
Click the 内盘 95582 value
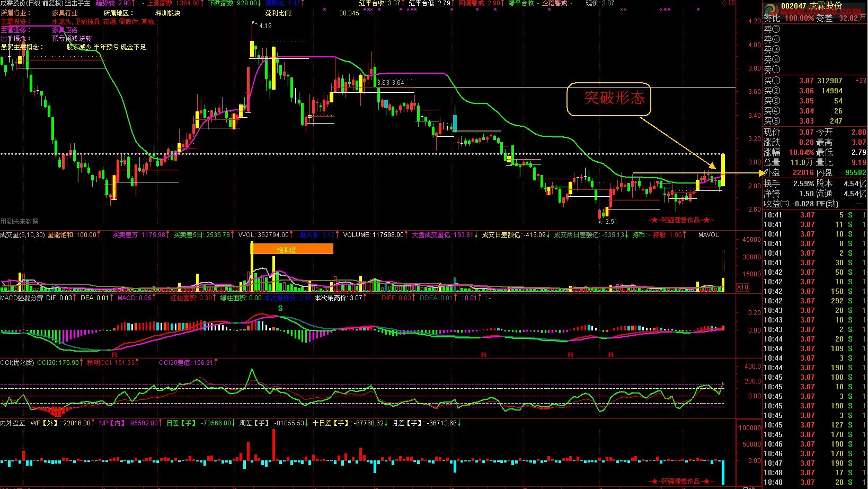[856, 172]
